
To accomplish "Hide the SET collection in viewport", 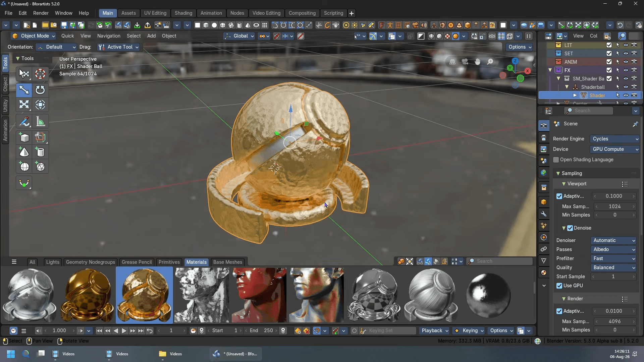I will pyautogui.click(x=626, y=53).
